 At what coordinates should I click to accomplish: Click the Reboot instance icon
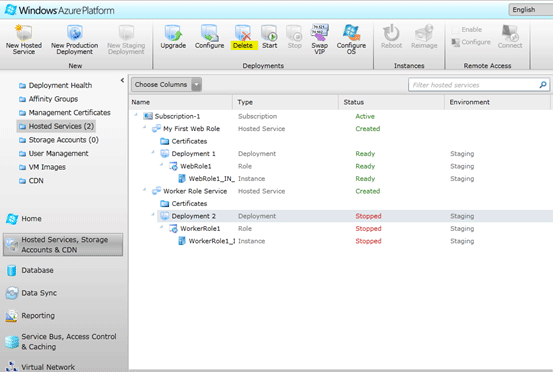391,33
